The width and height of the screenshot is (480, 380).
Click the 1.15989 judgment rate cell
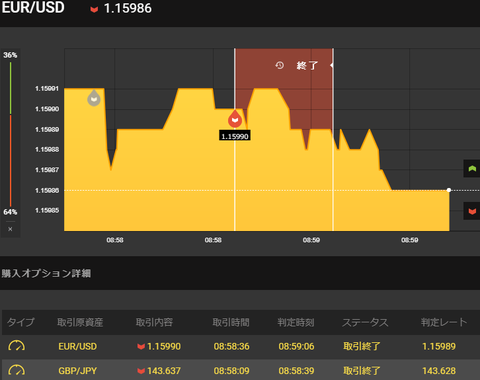pyautogui.click(x=439, y=346)
